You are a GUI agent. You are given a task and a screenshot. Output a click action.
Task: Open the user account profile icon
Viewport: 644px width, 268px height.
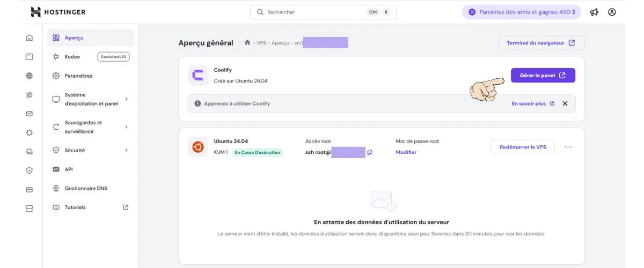point(612,12)
